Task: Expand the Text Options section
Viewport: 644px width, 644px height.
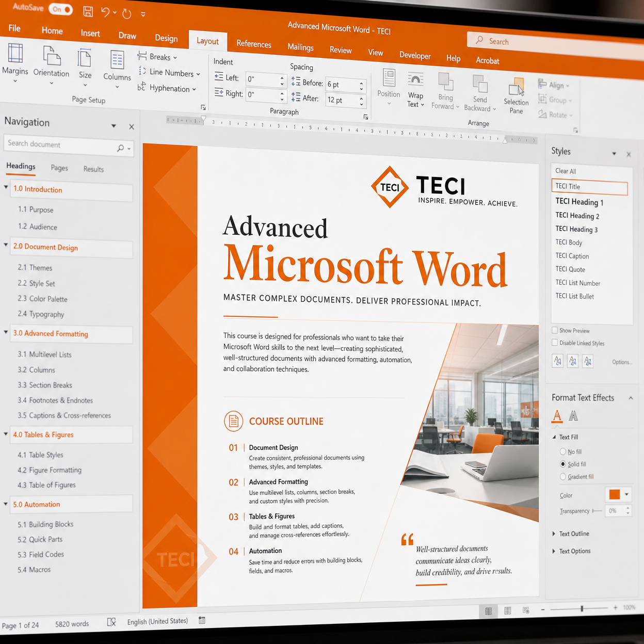Action: click(x=554, y=551)
